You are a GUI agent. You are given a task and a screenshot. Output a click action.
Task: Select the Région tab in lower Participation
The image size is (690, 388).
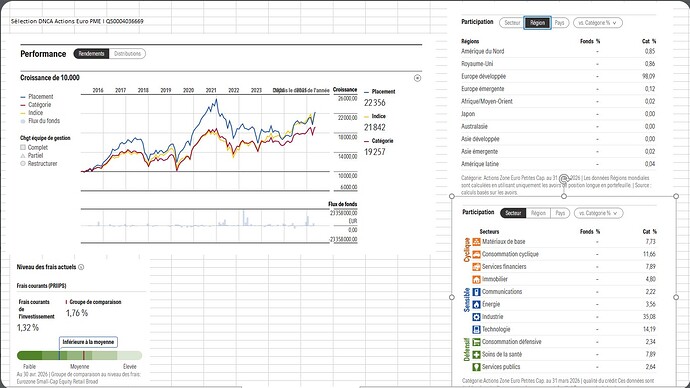click(x=538, y=213)
